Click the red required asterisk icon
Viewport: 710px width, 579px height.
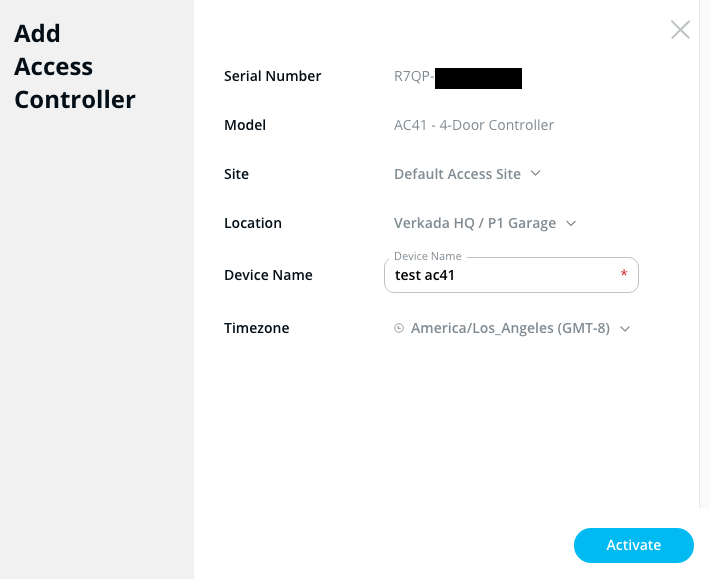click(624, 275)
